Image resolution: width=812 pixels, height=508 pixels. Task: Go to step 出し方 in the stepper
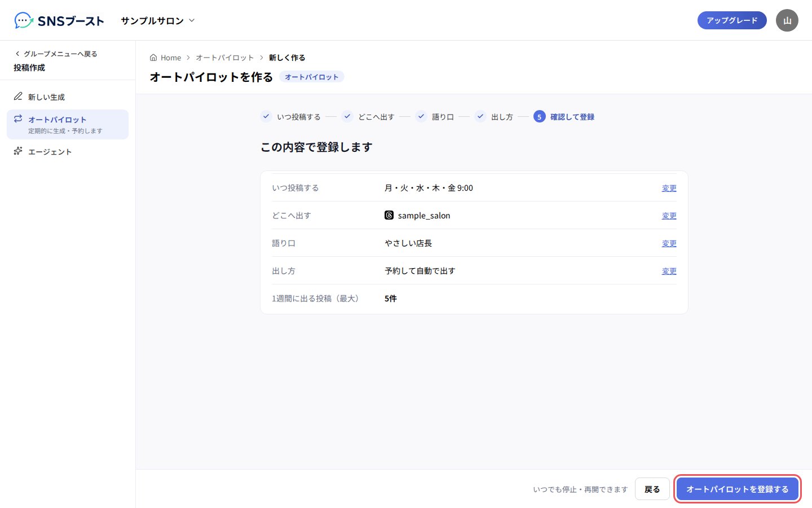[x=494, y=117]
